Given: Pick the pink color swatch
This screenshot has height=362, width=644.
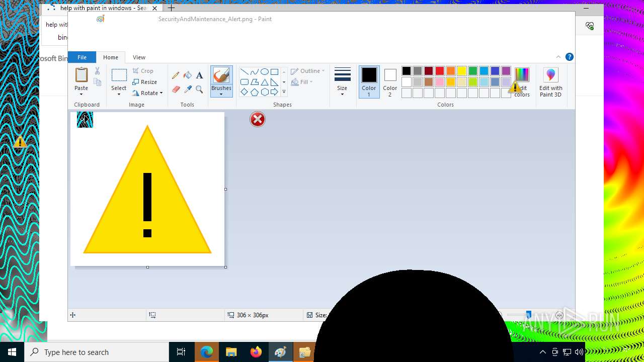Looking at the screenshot, I should 440,82.
